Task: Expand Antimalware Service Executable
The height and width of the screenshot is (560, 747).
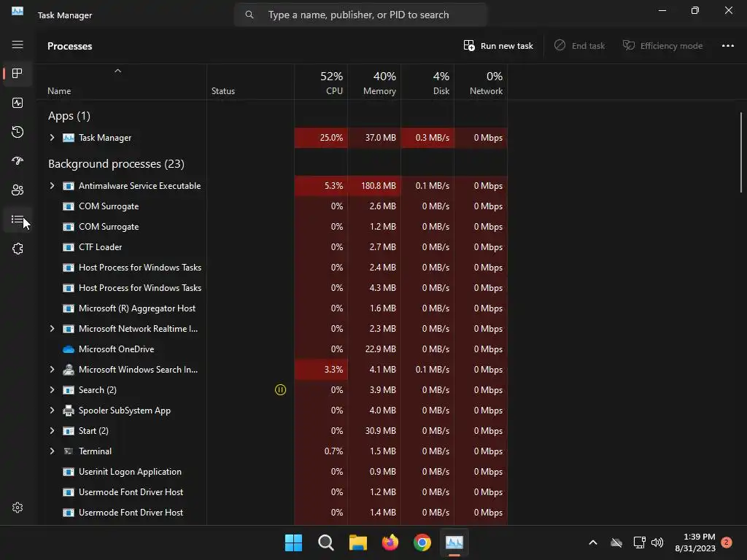Action: 52,186
